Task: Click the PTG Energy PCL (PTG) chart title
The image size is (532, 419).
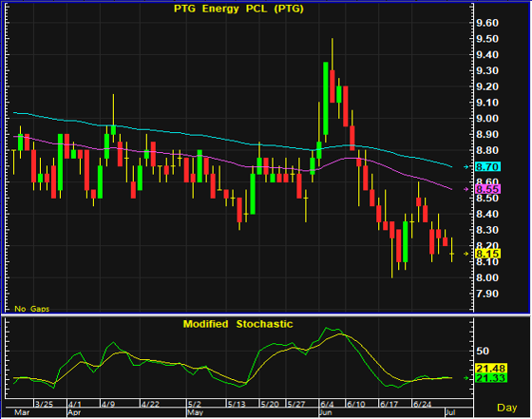Action: [238, 9]
